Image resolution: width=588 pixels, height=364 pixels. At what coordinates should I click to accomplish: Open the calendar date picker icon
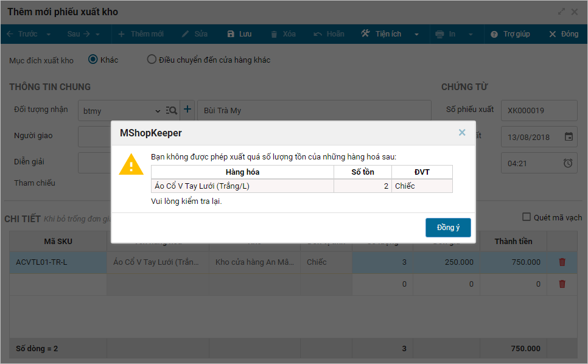point(569,136)
